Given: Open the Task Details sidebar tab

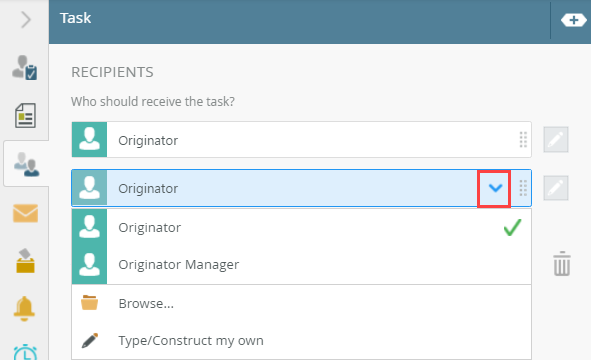Looking at the screenshot, I should point(25,68).
